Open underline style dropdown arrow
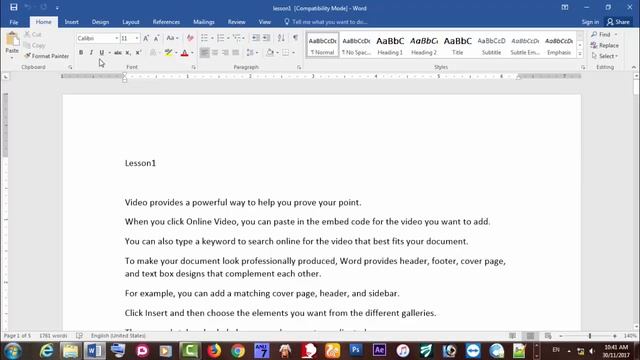Viewport: 640px width, 360px height. [109, 53]
